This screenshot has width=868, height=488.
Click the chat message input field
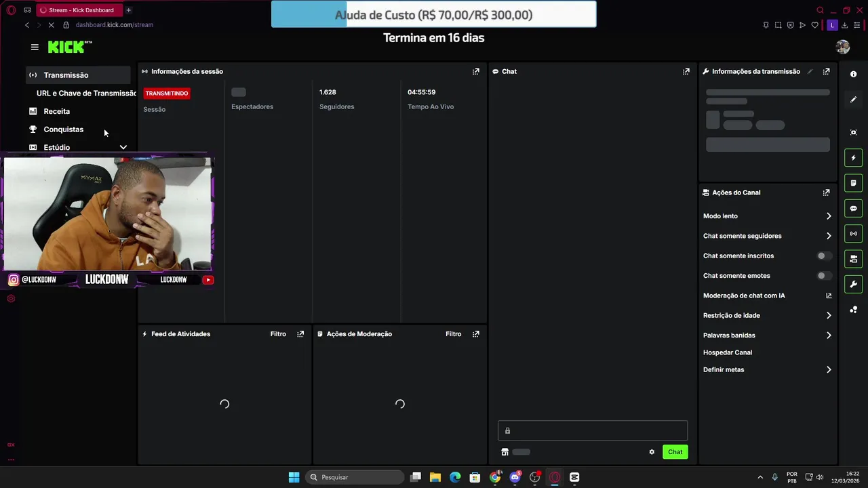593,430
